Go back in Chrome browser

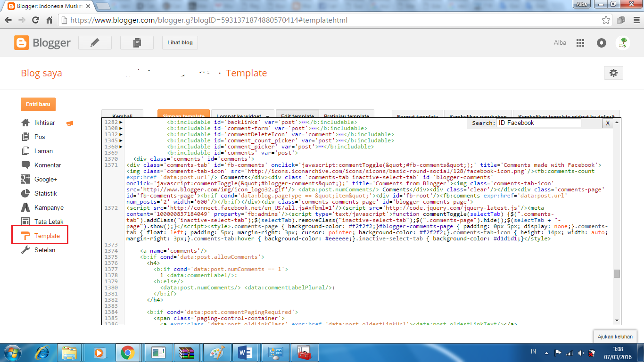[x=8, y=20]
